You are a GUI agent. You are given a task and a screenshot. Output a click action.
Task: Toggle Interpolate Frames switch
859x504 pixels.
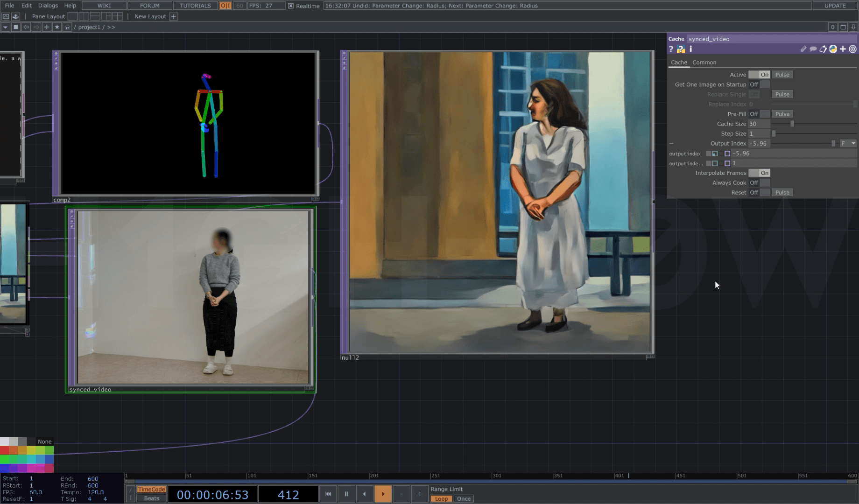pos(759,173)
